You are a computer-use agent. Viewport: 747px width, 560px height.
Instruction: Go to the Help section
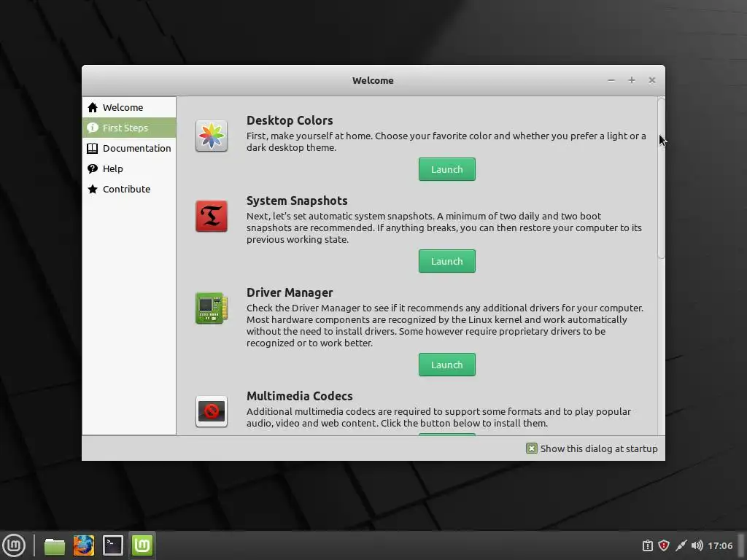click(x=129, y=168)
